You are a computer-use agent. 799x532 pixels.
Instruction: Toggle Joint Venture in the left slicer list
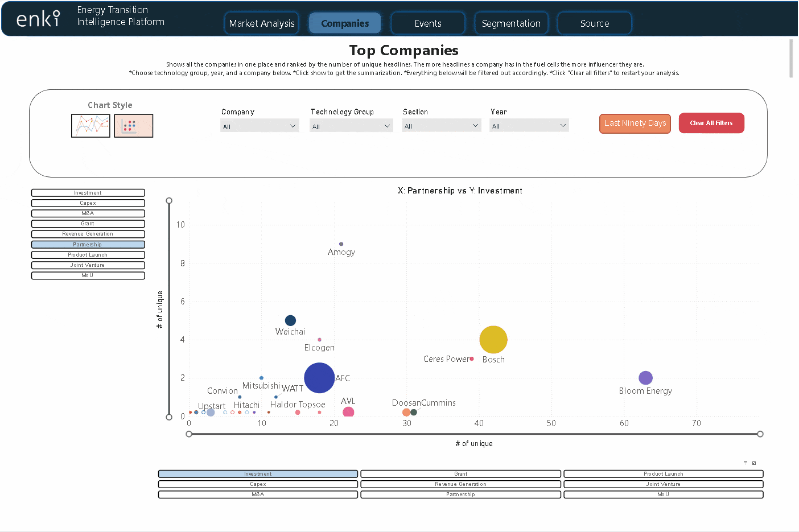[88, 265]
